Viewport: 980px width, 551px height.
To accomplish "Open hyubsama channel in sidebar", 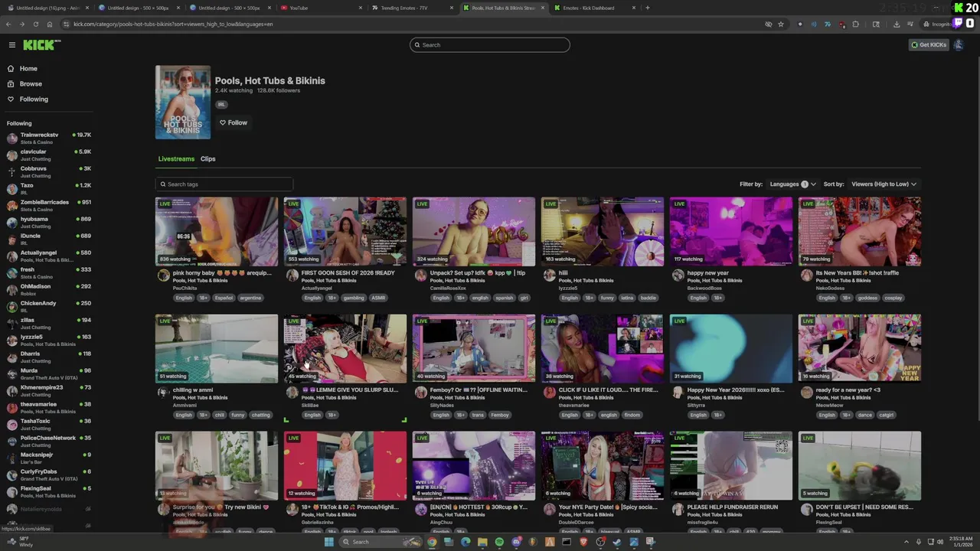I will point(49,223).
